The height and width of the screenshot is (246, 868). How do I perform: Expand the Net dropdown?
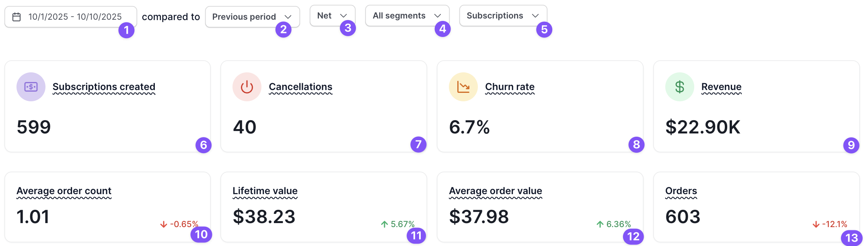click(x=333, y=16)
